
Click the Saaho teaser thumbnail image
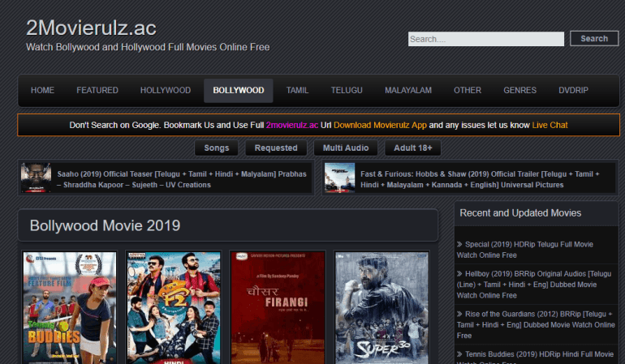tap(36, 178)
